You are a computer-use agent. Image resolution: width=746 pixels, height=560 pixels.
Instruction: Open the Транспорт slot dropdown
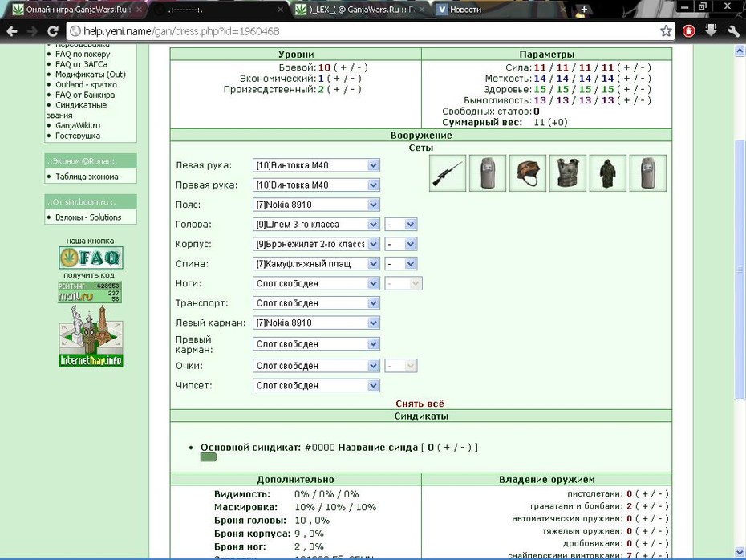316,303
